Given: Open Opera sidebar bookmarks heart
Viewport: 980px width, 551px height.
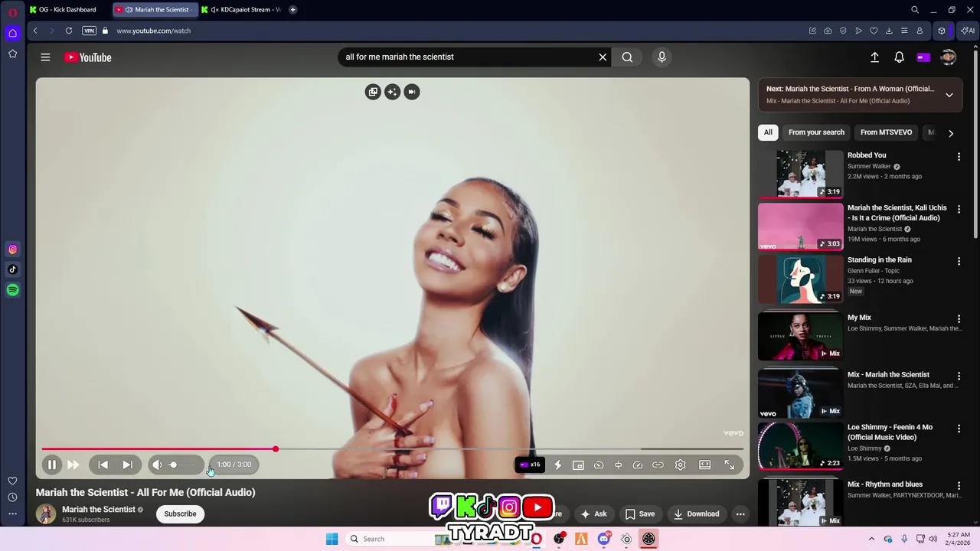Looking at the screenshot, I should pos(12,481).
